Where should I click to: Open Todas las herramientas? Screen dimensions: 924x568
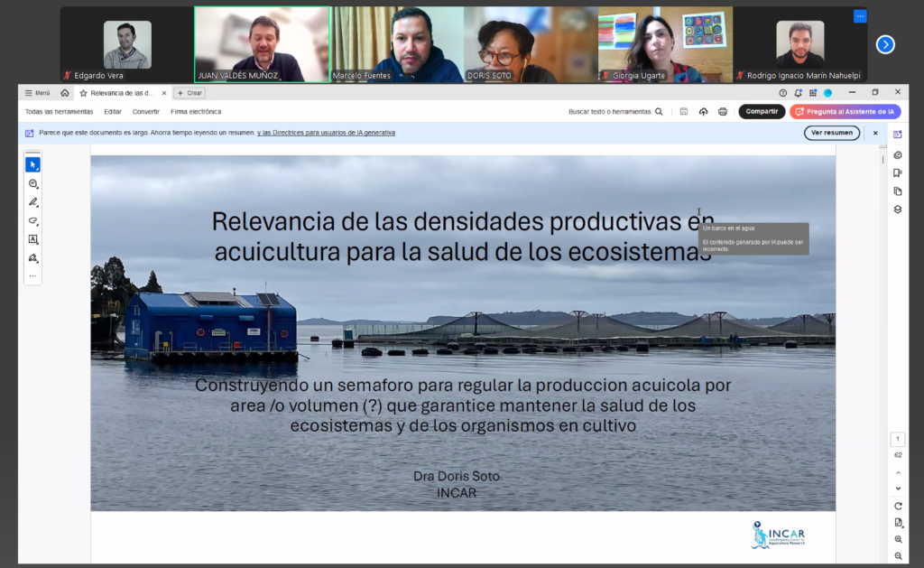[59, 112]
